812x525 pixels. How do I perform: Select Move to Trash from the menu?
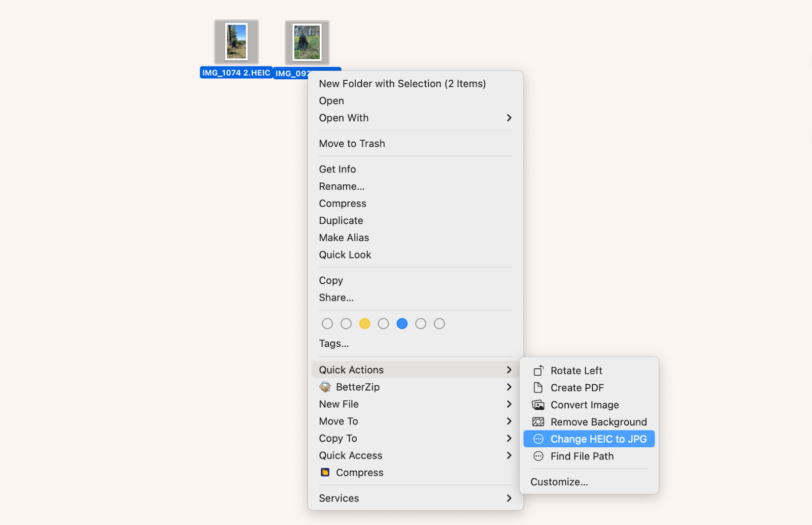(352, 143)
